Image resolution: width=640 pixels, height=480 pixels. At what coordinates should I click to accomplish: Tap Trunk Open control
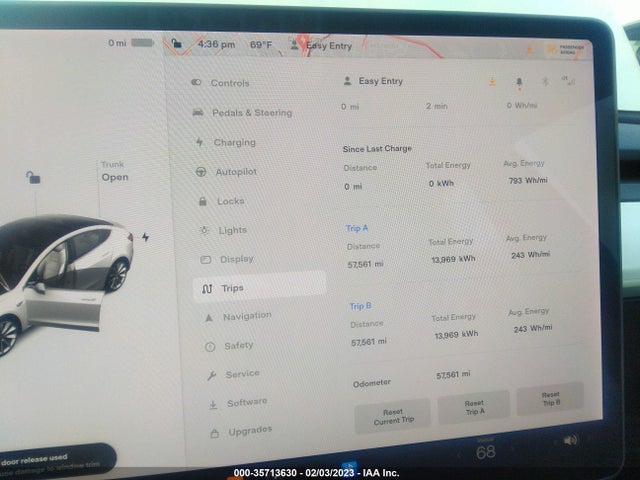coord(115,171)
